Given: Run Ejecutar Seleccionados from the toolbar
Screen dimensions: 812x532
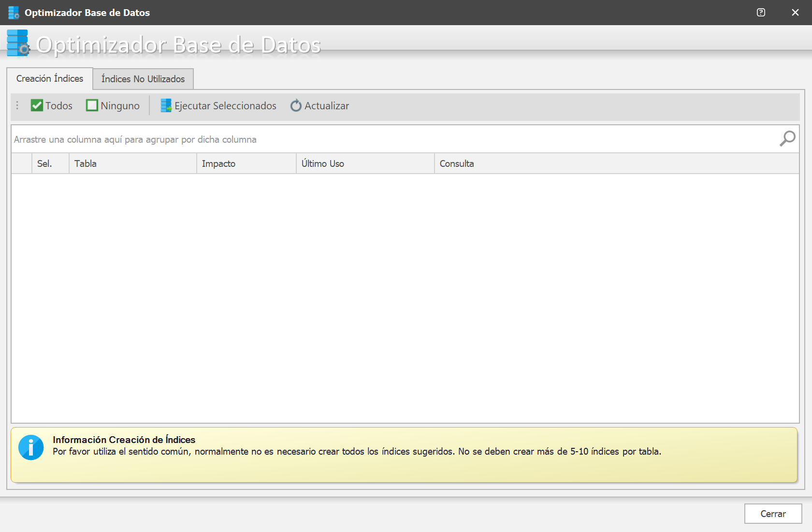Looking at the screenshot, I should click(x=218, y=105).
